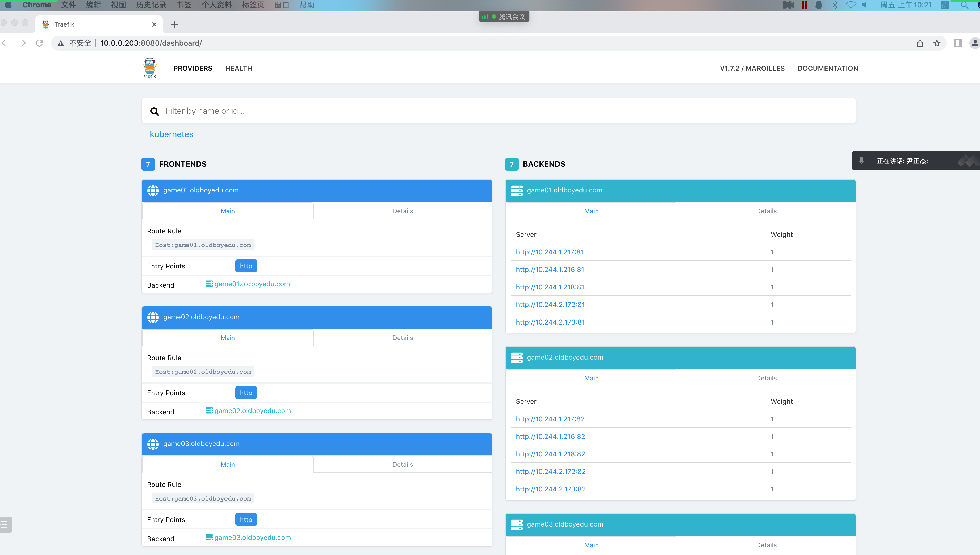Bookmark page with star icon
The height and width of the screenshot is (555, 980).
pyautogui.click(x=937, y=43)
